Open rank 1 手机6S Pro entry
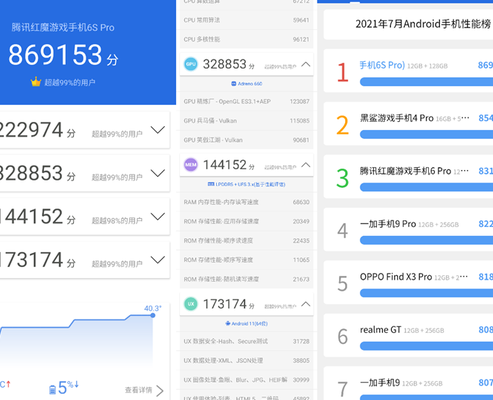Viewport: 493px width, 400px height. 408,71
